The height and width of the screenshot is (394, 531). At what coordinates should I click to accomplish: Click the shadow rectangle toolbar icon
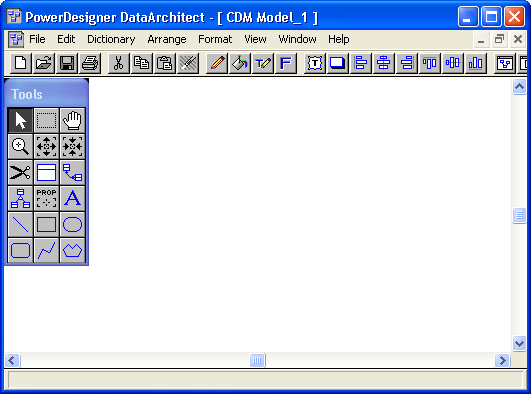338,63
